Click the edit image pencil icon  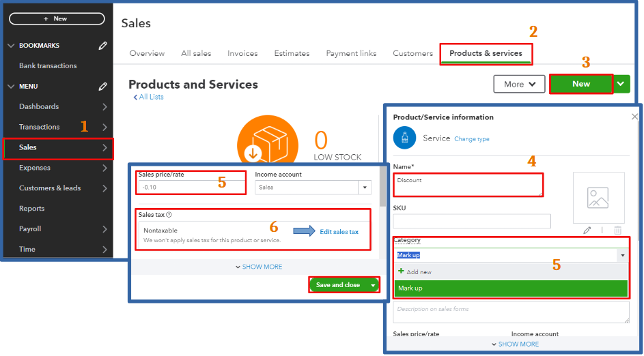click(587, 230)
